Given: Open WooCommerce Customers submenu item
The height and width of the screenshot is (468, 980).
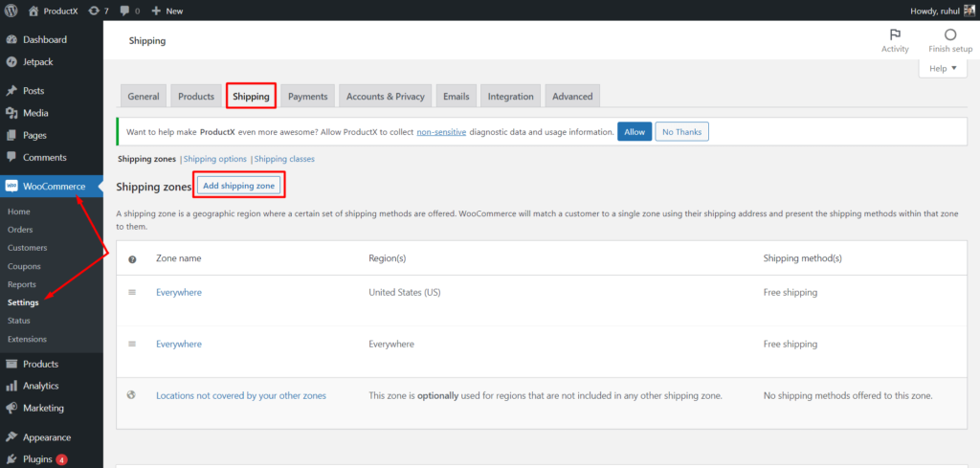Looking at the screenshot, I should point(28,248).
